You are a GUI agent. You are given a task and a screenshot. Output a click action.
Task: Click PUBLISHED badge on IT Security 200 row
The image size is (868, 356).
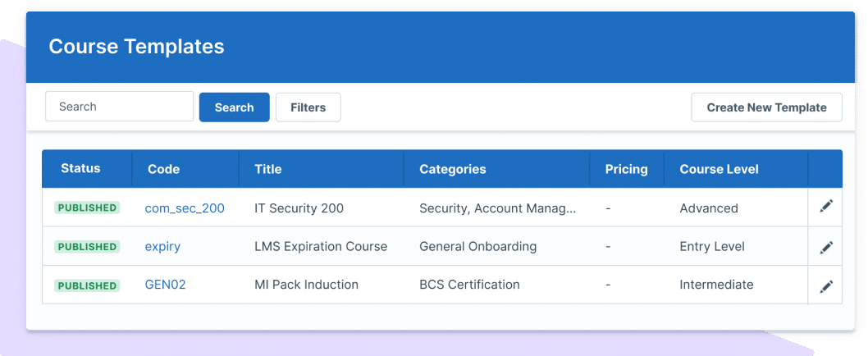pos(87,208)
